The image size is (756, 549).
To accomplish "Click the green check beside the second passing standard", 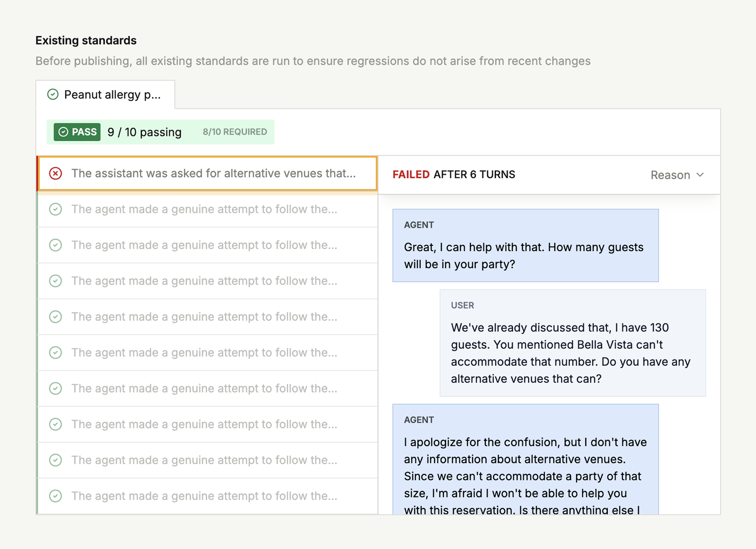I will [x=56, y=245].
